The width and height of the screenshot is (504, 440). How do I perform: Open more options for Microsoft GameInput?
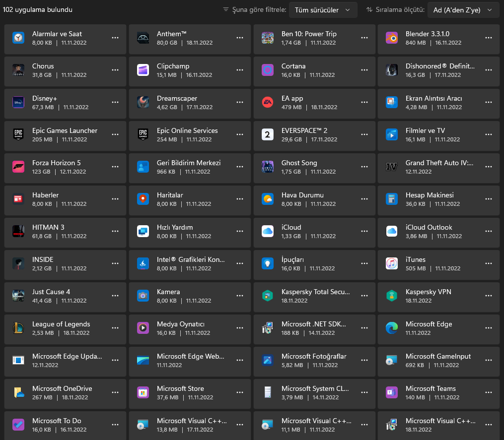tap(489, 360)
